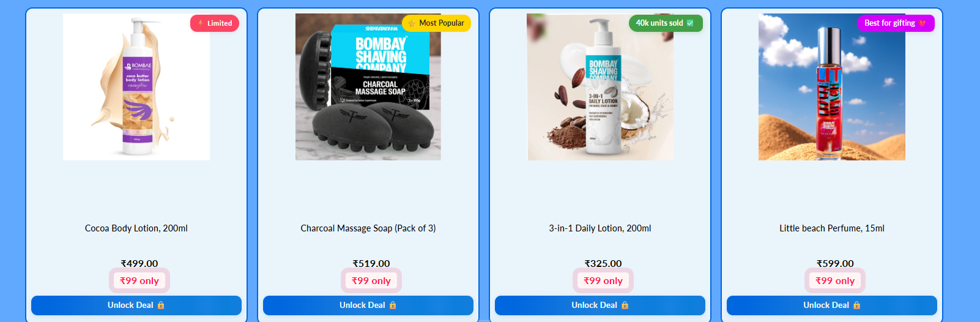Open the Charcoal Massage Soap product image
The width and height of the screenshot is (980, 322).
(x=368, y=87)
